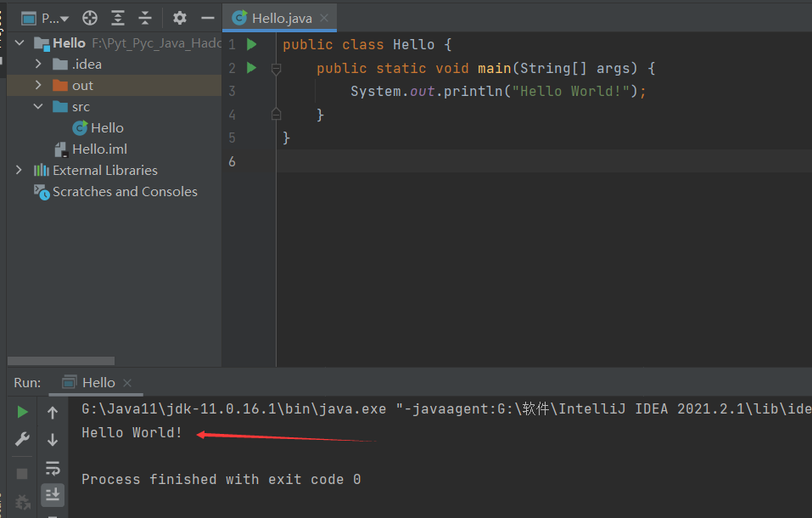The image size is (812, 518).
Task: Expand External Libraries node
Action: click(x=20, y=170)
